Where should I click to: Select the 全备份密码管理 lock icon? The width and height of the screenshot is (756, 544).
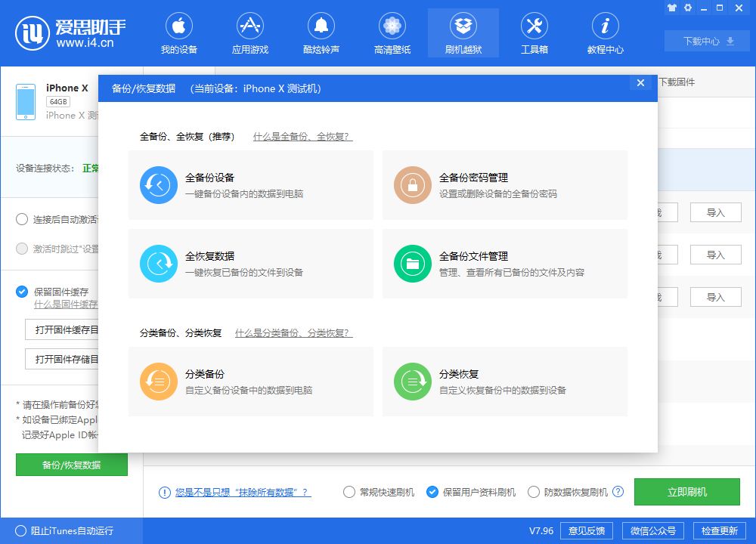click(412, 184)
